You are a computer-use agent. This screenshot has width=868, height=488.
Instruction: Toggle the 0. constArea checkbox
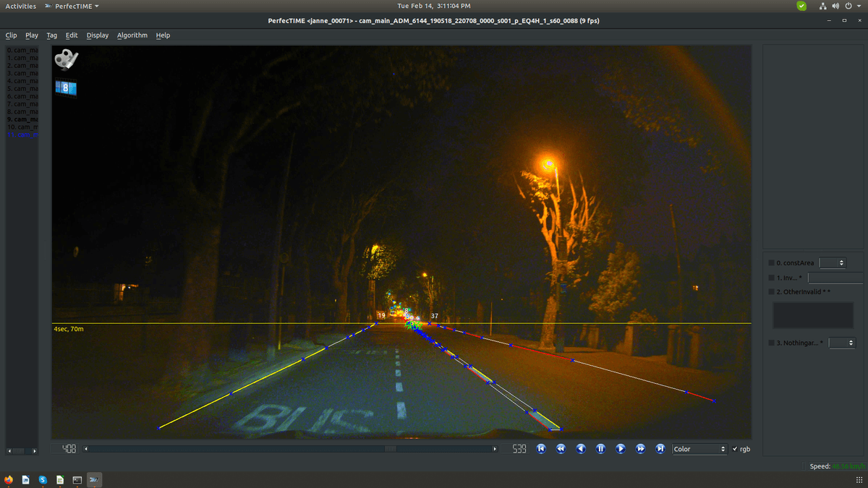pos(771,263)
